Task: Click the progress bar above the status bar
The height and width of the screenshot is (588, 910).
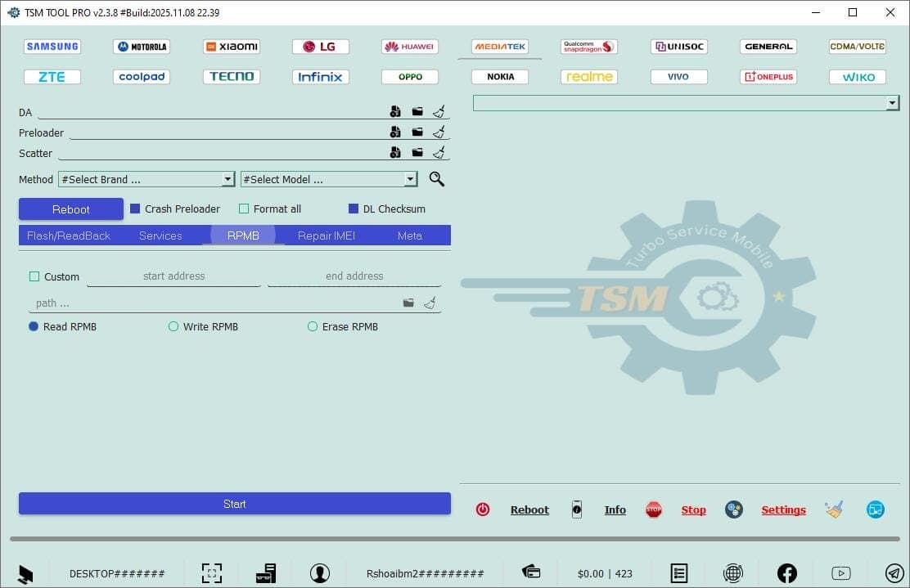Action: (454, 539)
